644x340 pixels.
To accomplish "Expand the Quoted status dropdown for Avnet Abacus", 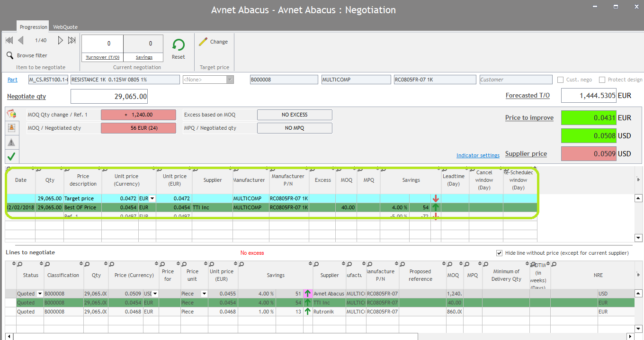I will (40, 294).
